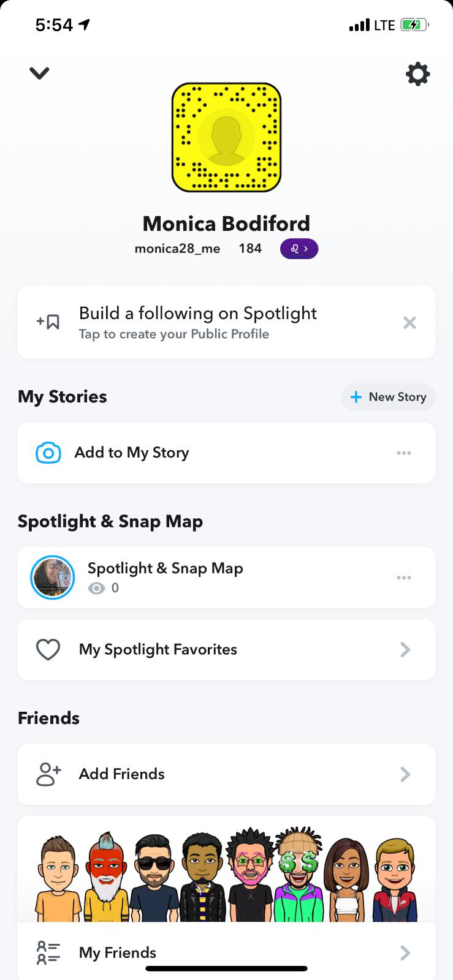Open the Add to My Story options dots
453x980 pixels.
[403, 453]
